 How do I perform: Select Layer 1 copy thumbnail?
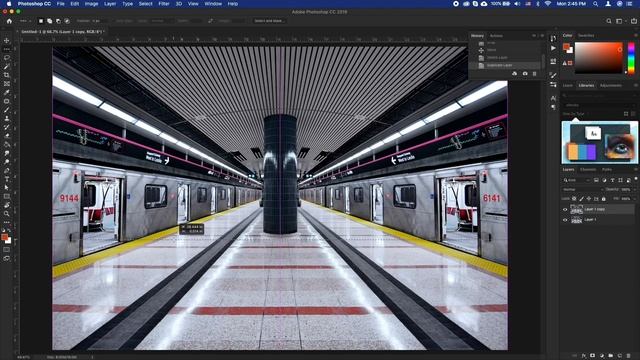tap(576, 209)
